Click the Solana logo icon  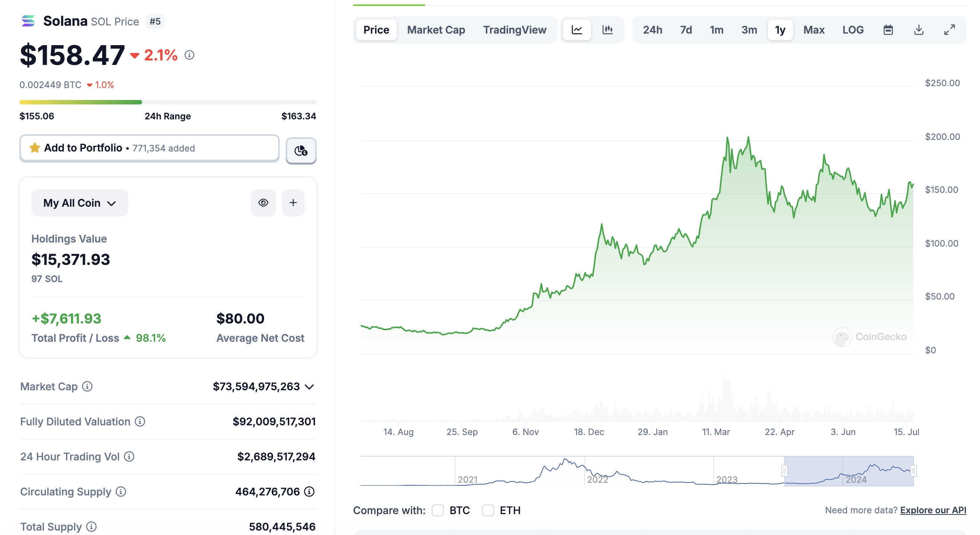point(28,21)
